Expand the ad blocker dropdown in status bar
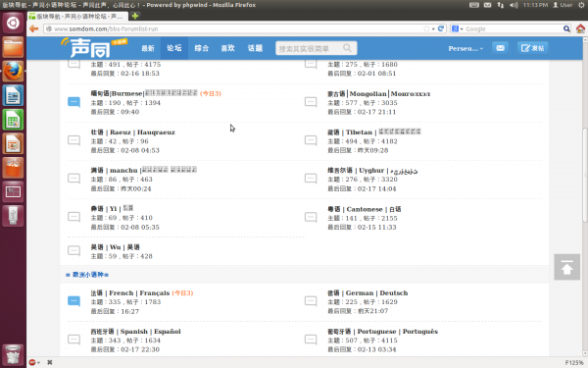 click(34, 362)
